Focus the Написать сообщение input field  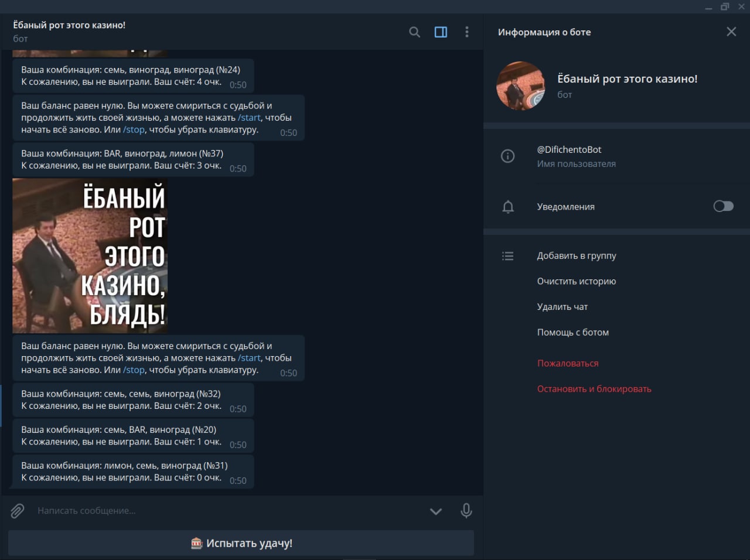[229, 511]
